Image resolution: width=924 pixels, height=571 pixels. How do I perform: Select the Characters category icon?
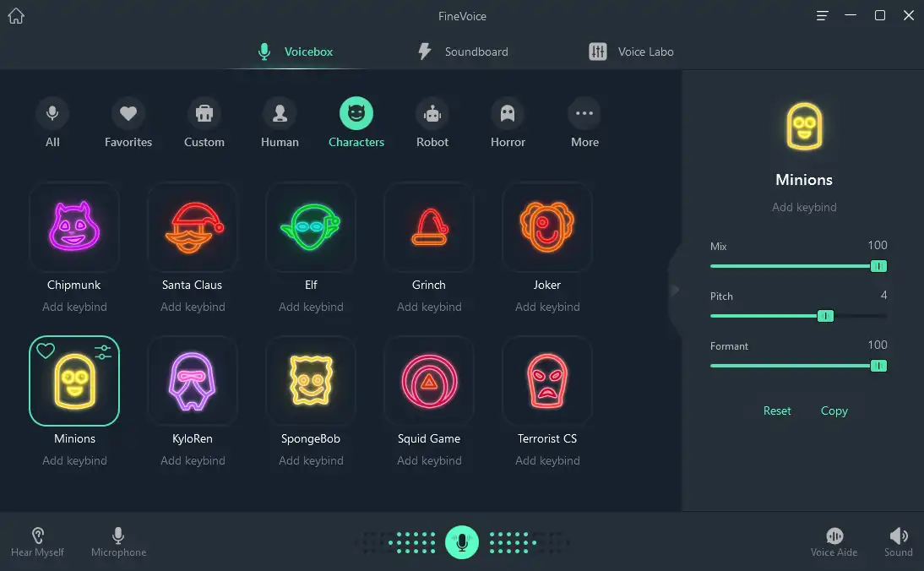356,113
